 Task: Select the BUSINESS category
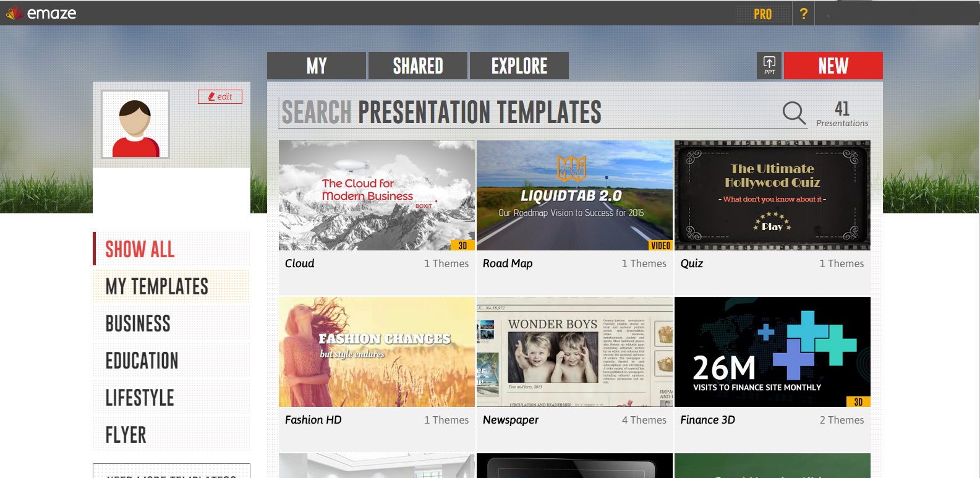click(171, 323)
